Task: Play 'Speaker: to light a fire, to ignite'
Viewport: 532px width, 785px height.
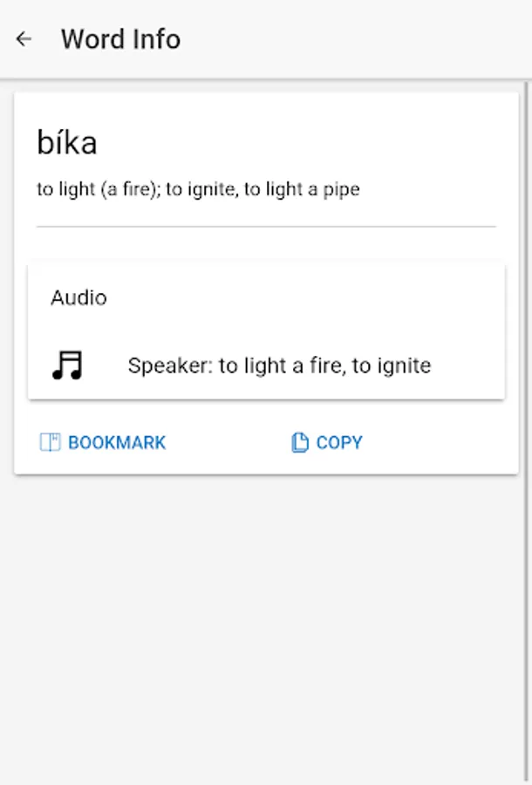Action: click(x=279, y=365)
